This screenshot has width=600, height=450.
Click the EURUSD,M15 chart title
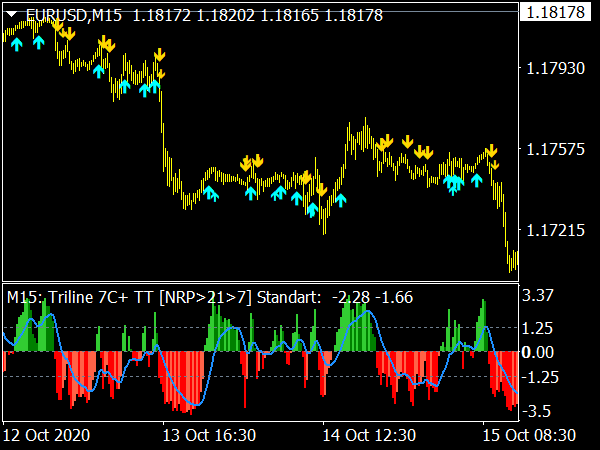tap(74, 15)
